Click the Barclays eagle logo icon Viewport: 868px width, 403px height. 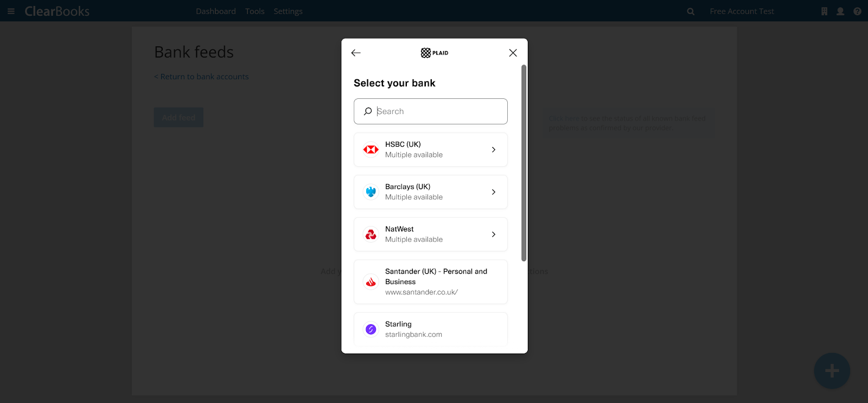[371, 192]
